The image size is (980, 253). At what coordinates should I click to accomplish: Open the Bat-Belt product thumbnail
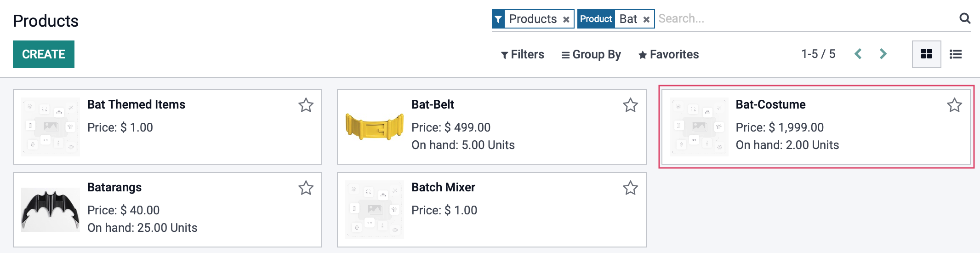(x=375, y=127)
